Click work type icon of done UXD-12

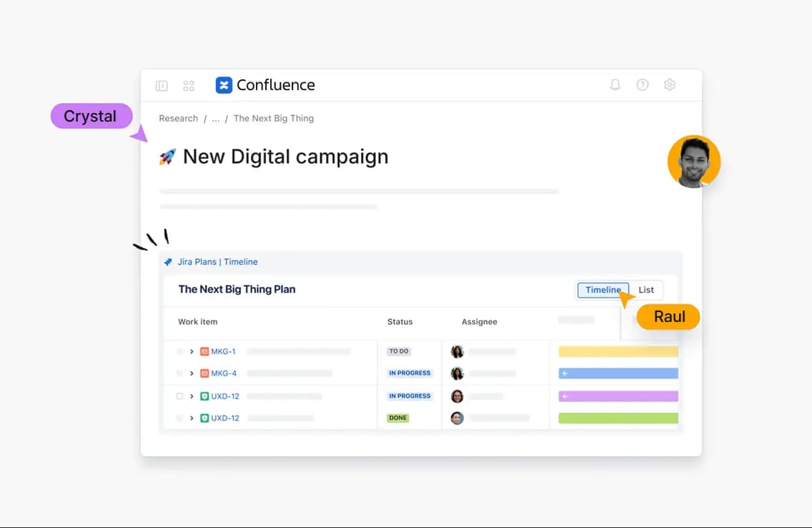[204, 418]
